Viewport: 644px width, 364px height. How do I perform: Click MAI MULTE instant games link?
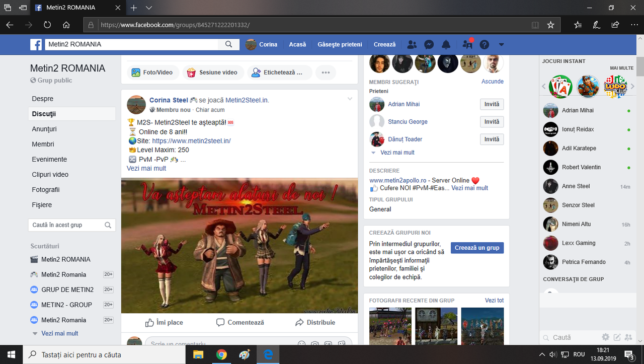[622, 68]
